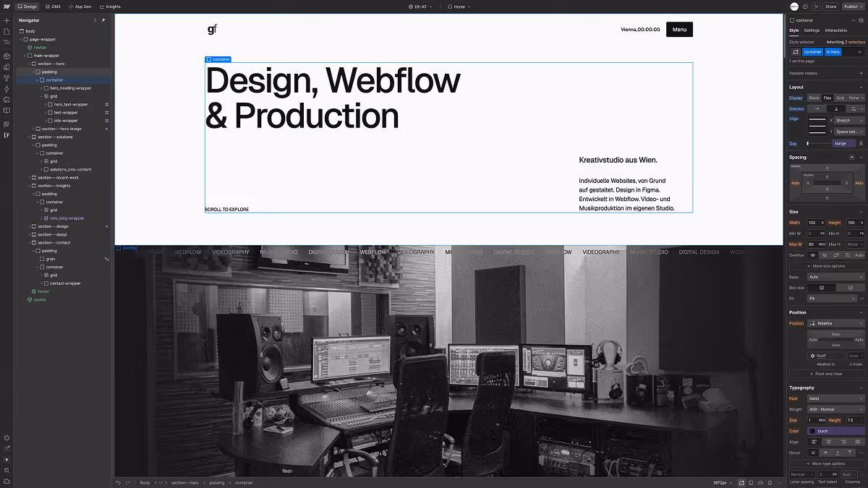Click the Publish button

tap(853, 7)
